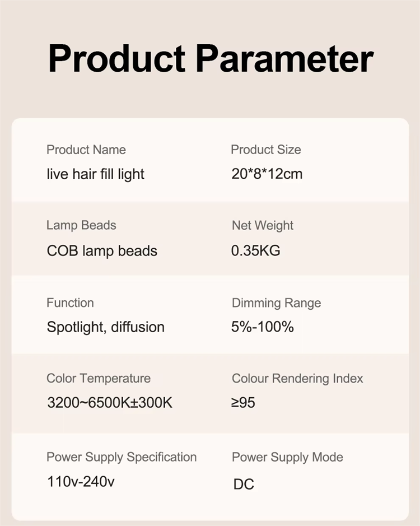Click the 5%-100% dimming value
The image size is (420, 526).
(262, 327)
